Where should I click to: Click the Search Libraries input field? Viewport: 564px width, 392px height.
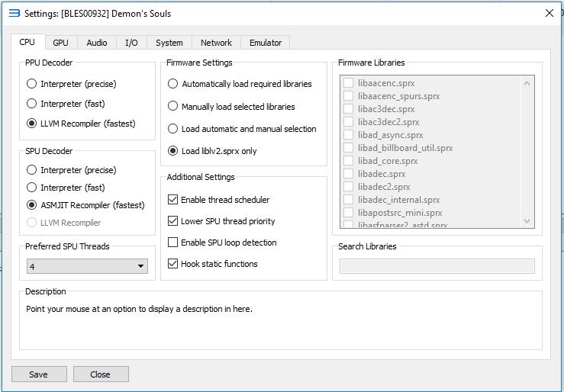click(x=437, y=266)
